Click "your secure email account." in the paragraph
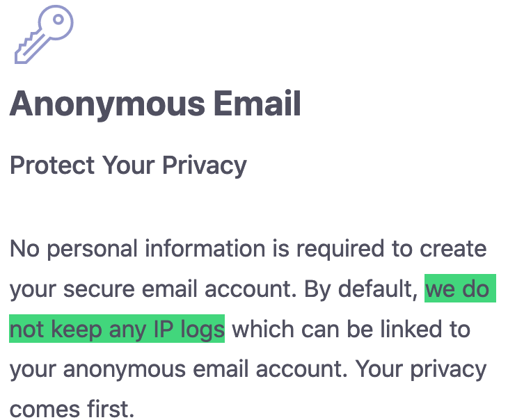 153,289
